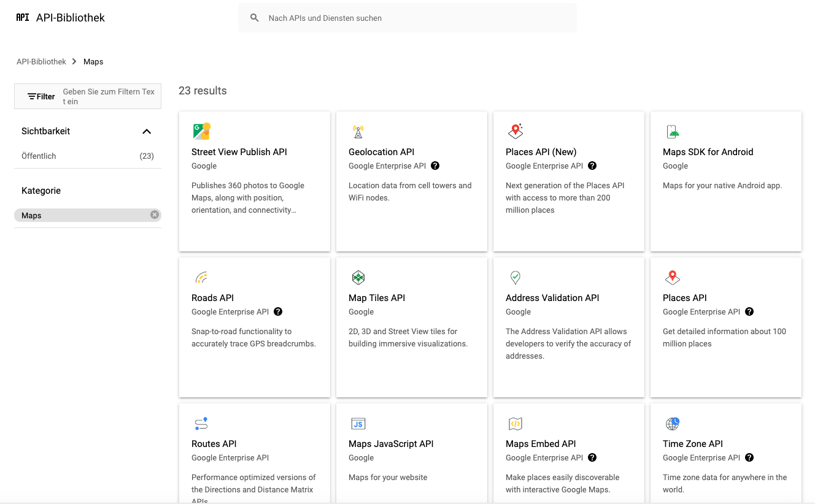The width and height of the screenshot is (815, 504).
Task: Click the Places API (New) pin icon
Action: pos(516,131)
